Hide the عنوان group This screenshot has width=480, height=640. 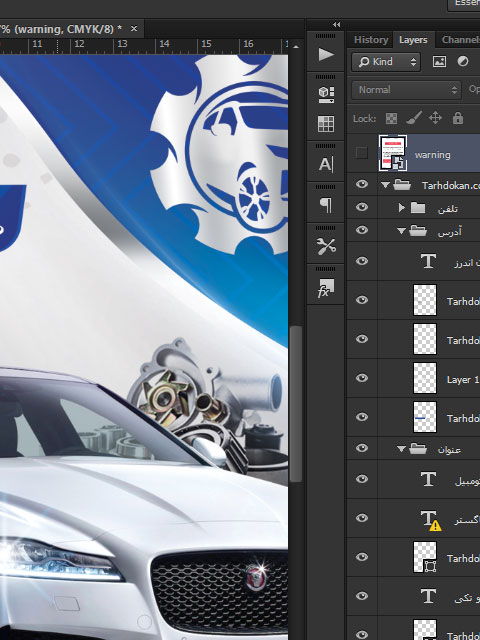[362, 448]
